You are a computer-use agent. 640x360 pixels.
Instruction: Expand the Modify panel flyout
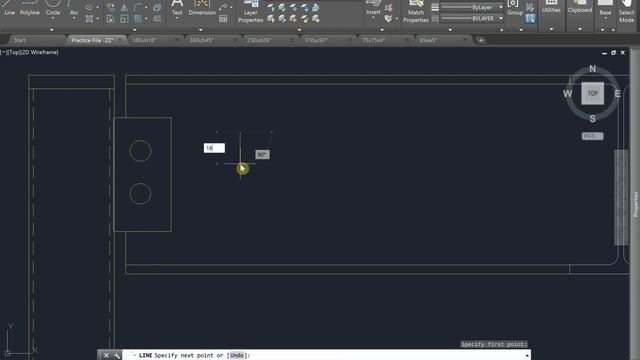[135, 30]
